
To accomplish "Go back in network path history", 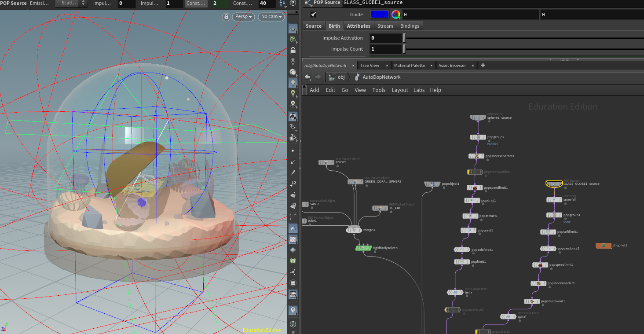I will point(307,77).
